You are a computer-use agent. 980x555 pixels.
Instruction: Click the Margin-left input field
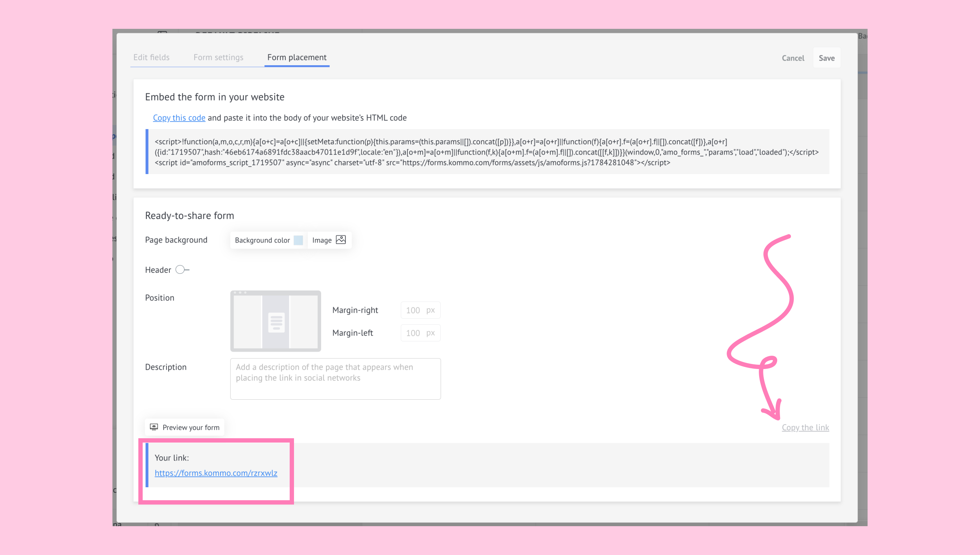421,333
